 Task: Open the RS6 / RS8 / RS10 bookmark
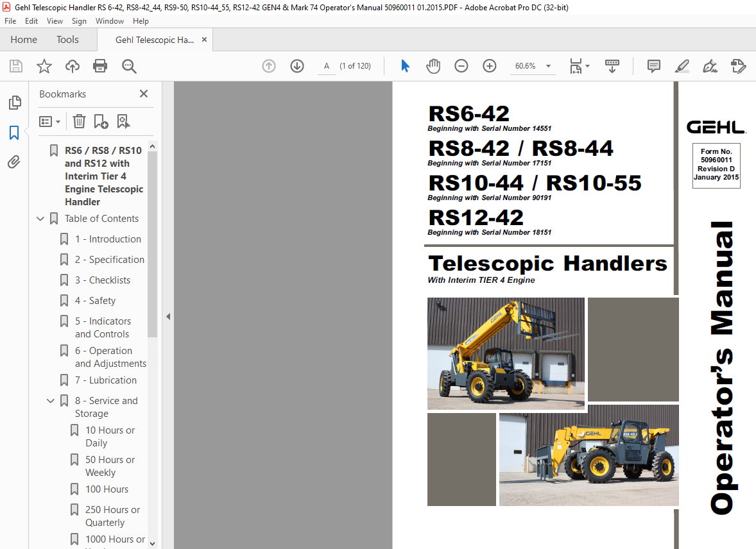[104, 176]
